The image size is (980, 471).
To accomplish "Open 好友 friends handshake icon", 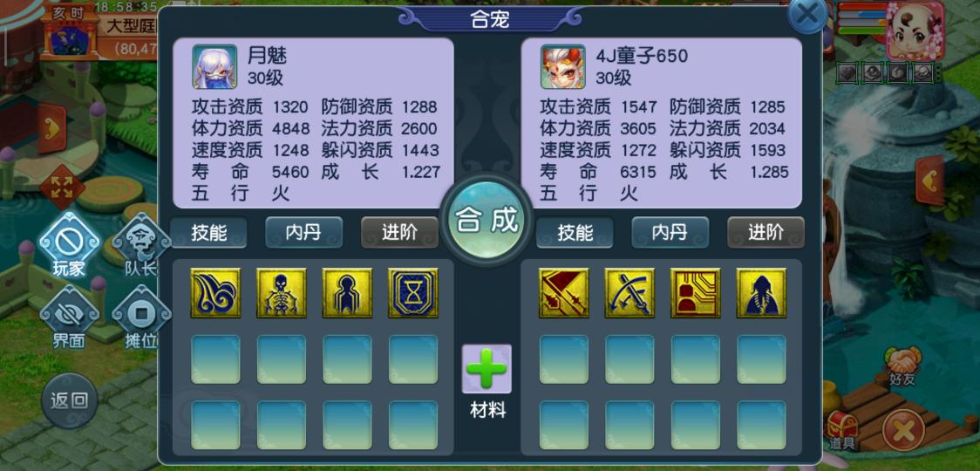I will 902,366.
